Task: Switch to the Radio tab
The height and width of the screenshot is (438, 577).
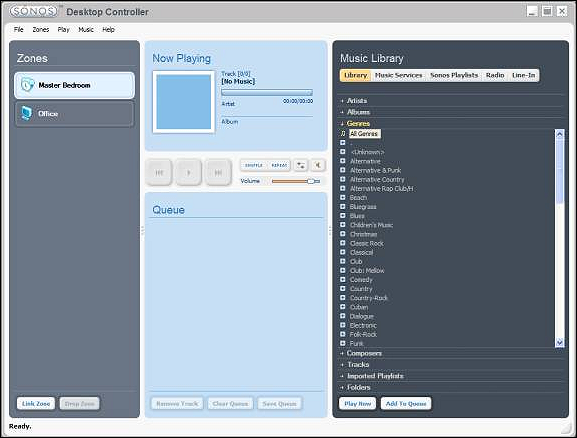Action: click(495, 75)
